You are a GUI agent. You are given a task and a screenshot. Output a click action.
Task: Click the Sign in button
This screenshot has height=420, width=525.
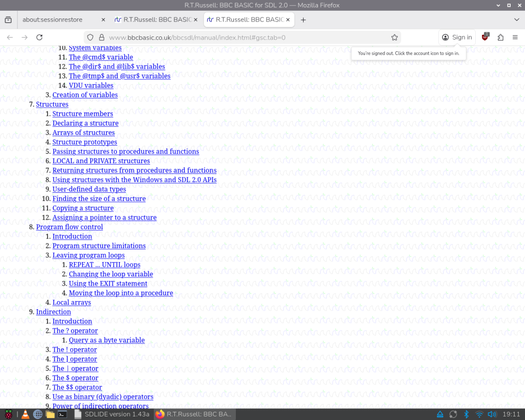click(x=457, y=37)
